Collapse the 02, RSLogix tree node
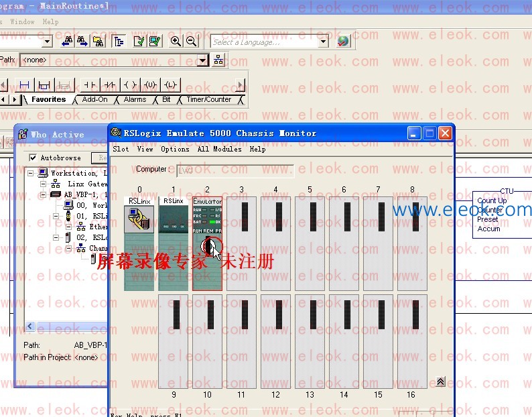Viewport: 532px width, 417px height. point(56,238)
